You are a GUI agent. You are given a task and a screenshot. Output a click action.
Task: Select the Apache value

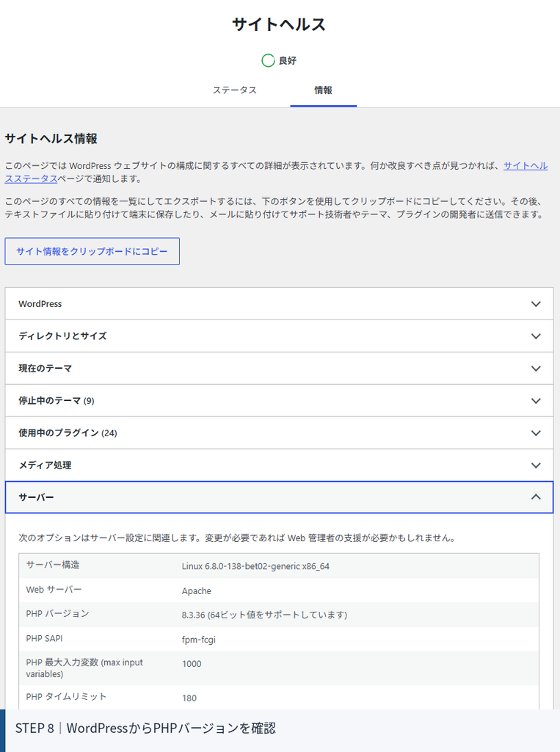click(197, 591)
